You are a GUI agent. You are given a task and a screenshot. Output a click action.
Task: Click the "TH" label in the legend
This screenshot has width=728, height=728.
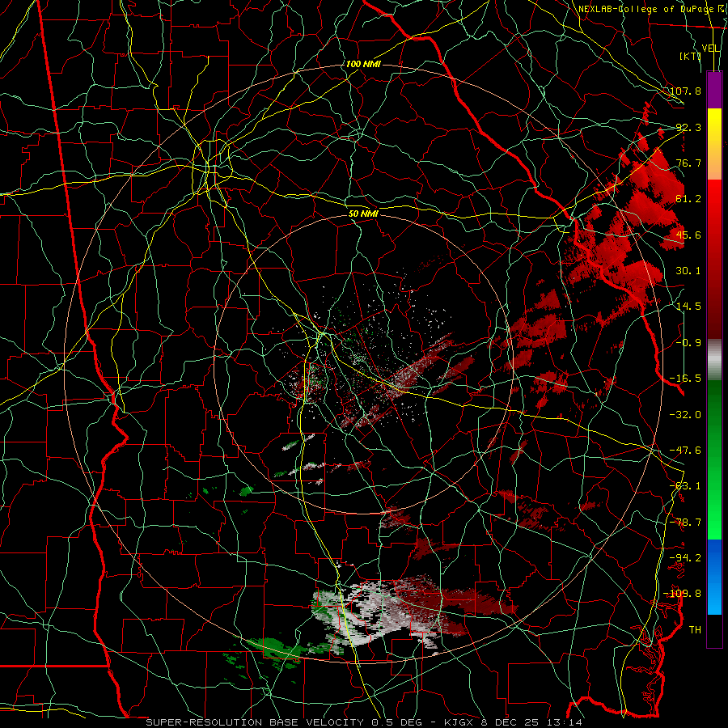pyautogui.click(x=695, y=629)
